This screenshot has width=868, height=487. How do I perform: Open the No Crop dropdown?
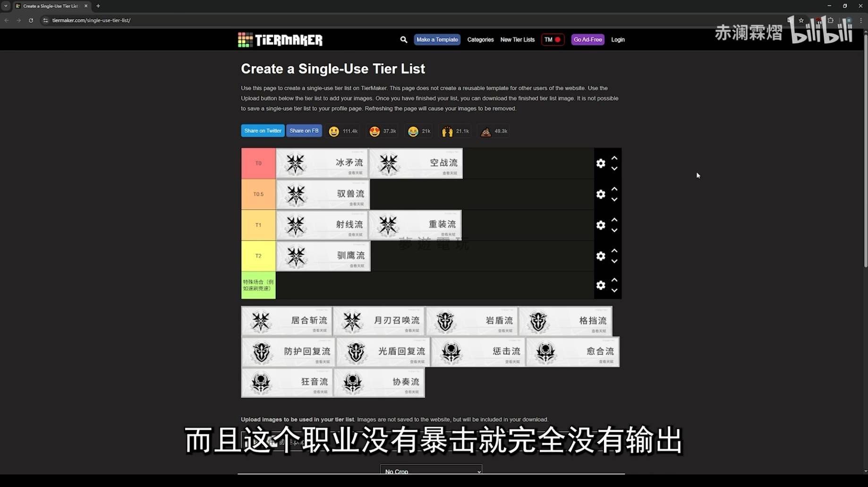tap(431, 470)
